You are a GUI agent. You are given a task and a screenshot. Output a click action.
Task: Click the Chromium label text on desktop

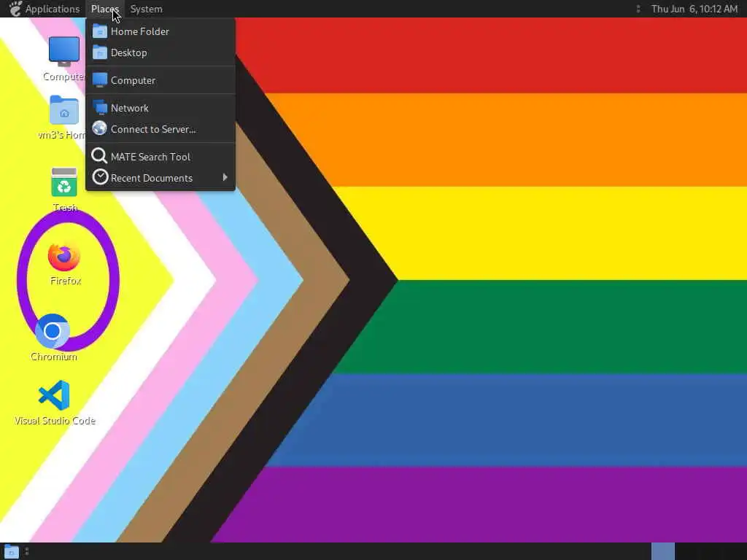[54, 357]
